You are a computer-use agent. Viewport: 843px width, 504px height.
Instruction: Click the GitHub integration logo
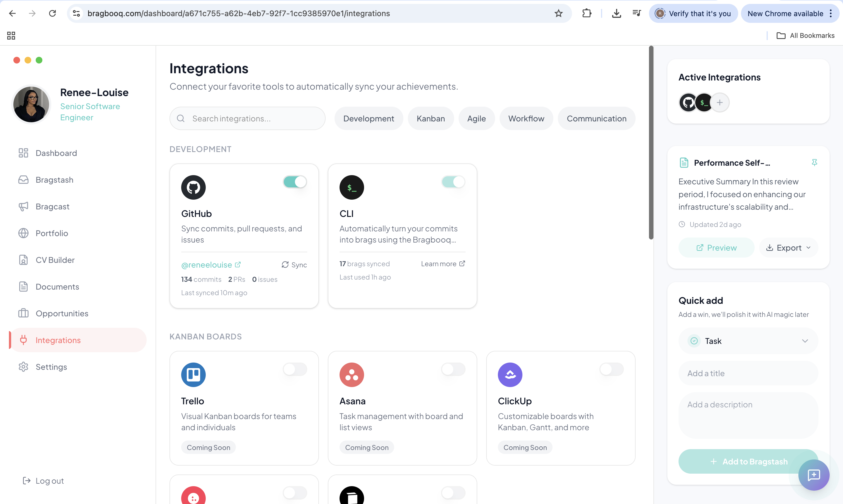click(193, 187)
